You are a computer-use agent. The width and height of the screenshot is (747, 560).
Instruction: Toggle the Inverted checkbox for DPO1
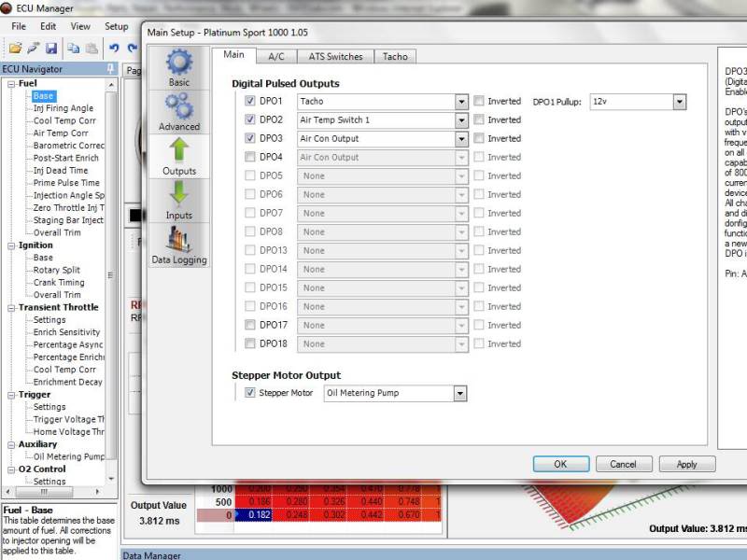click(479, 101)
